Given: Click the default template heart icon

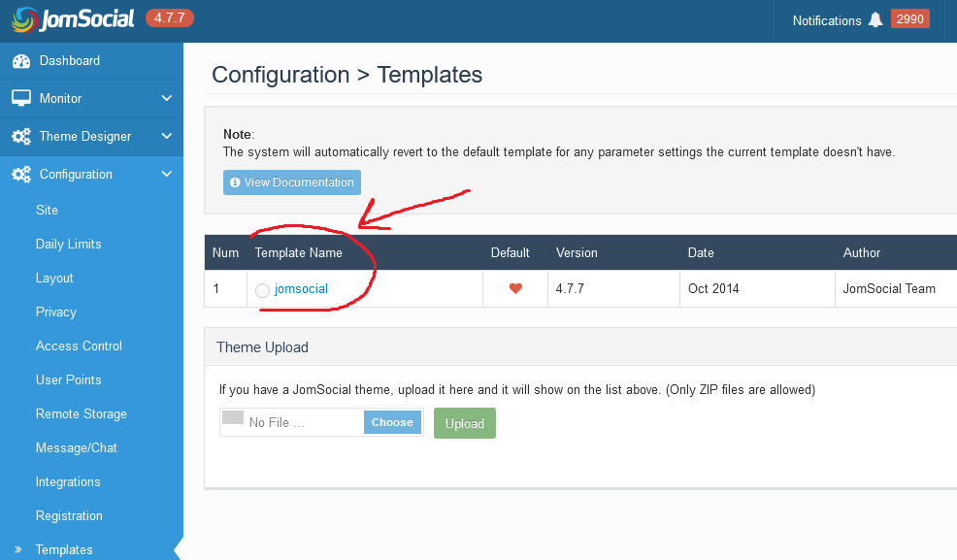Looking at the screenshot, I should 515,288.
